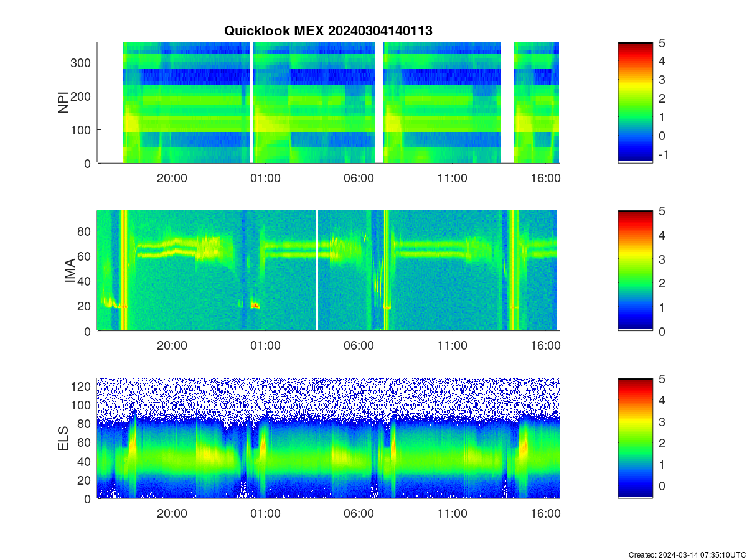Click the 16:00 tick label under ELS plot

[x=546, y=514]
